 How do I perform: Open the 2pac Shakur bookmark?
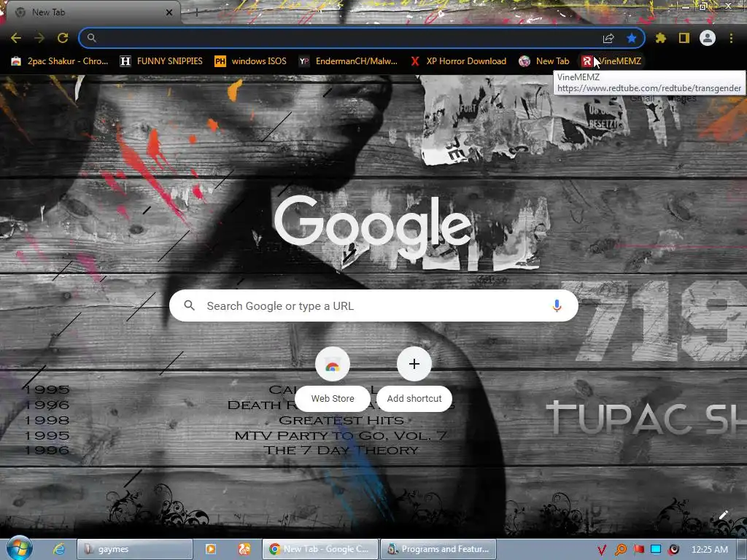[x=60, y=61]
